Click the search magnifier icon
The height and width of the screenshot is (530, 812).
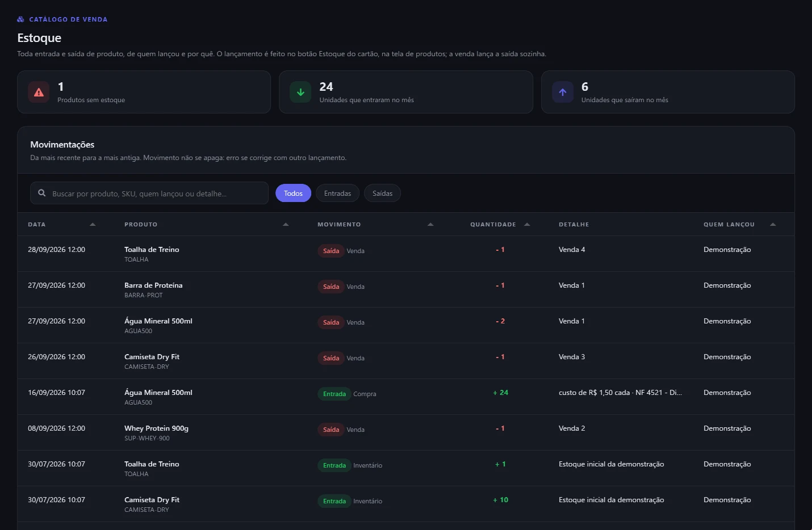point(42,193)
